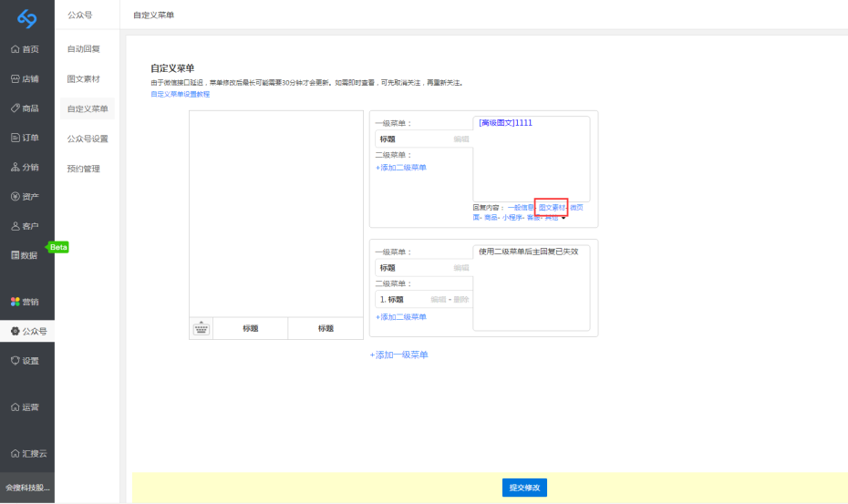Open 自动回复 auto-reply submenu item
The width and height of the screenshot is (848, 504).
[x=84, y=48]
